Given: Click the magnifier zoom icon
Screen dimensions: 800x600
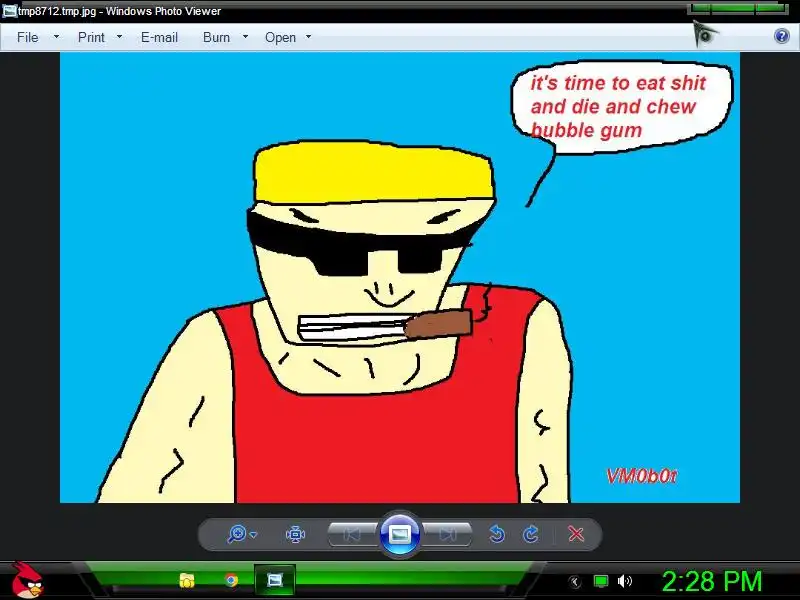Looking at the screenshot, I should 237,534.
